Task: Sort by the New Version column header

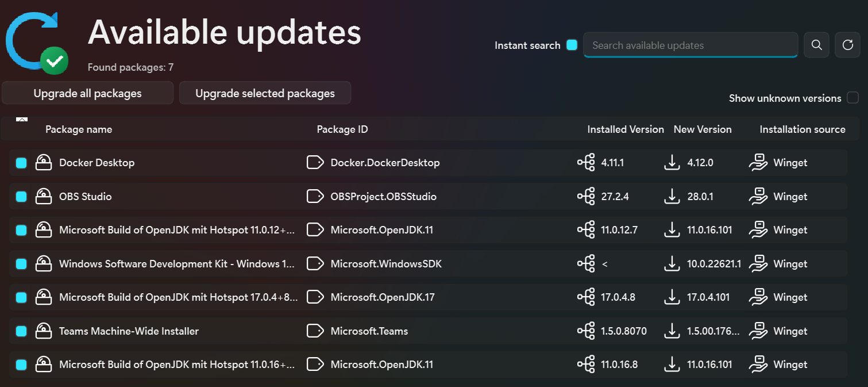Action: tap(703, 129)
